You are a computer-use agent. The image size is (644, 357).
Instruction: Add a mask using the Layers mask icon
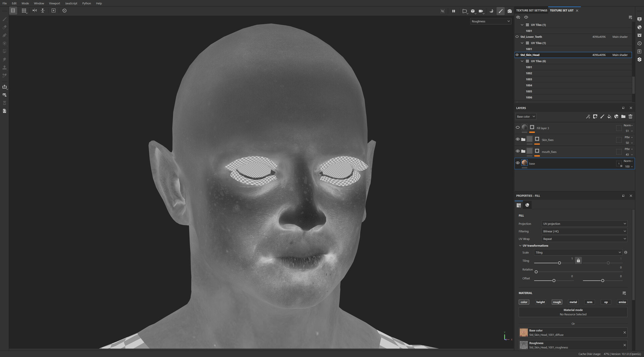(x=595, y=117)
